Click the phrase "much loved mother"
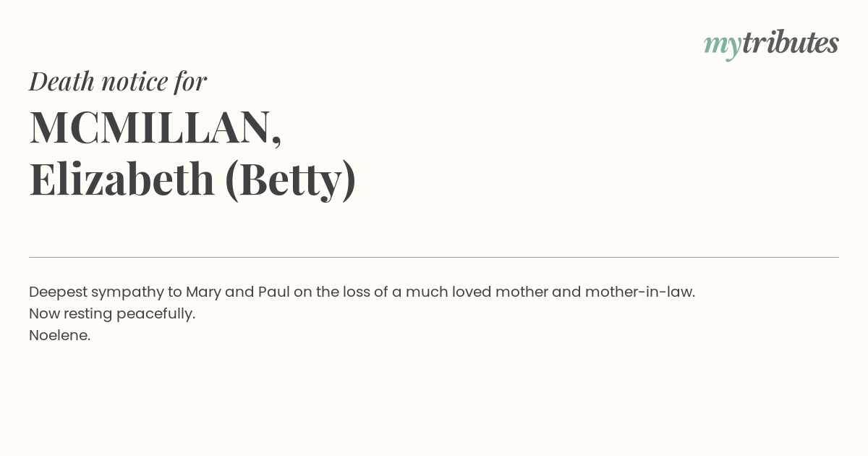Image resolution: width=868 pixels, height=456 pixels. [477, 292]
